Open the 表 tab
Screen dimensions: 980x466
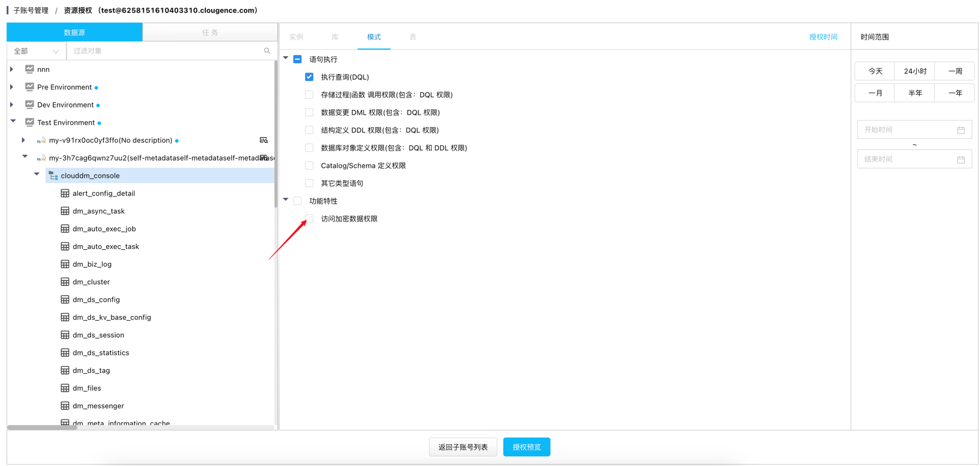pos(413,37)
